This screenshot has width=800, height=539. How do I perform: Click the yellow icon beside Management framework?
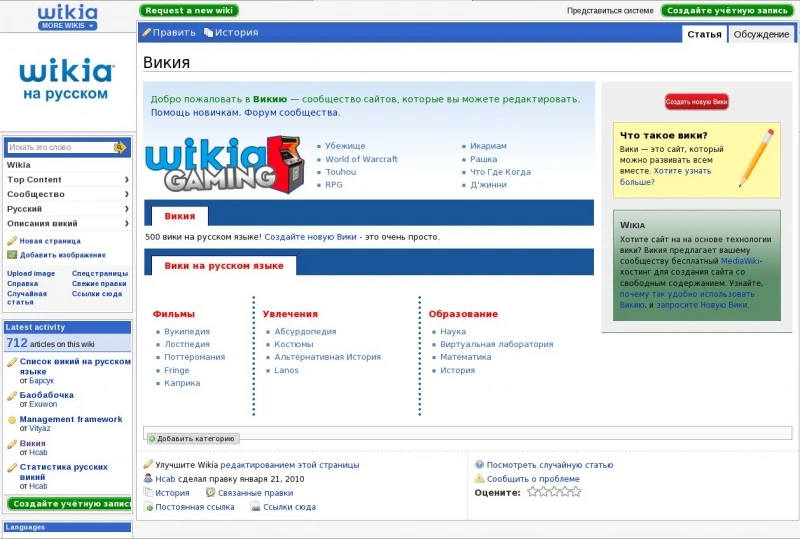12,420
